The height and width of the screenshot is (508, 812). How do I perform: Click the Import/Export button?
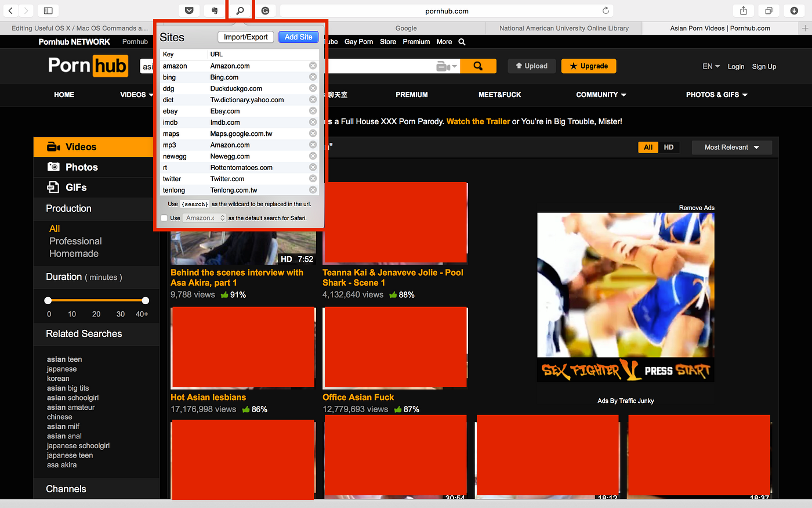point(246,37)
